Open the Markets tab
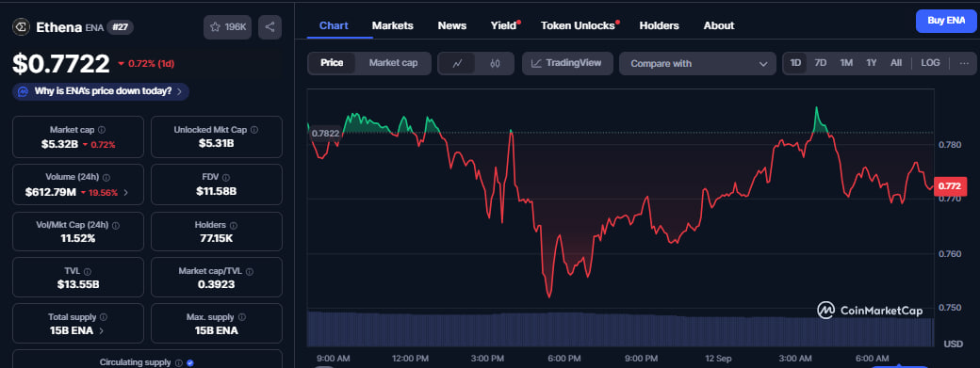This screenshot has height=368, width=980. [x=393, y=25]
